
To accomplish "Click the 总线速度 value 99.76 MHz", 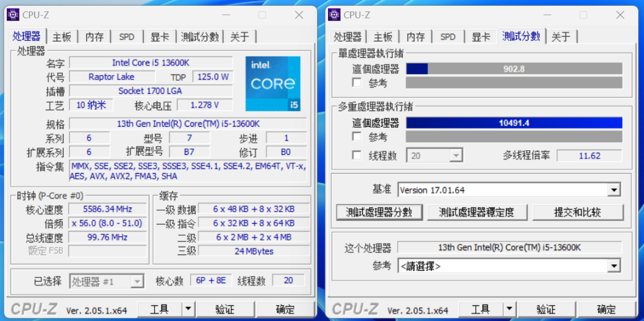I will pyautogui.click(x=107, y=237).
